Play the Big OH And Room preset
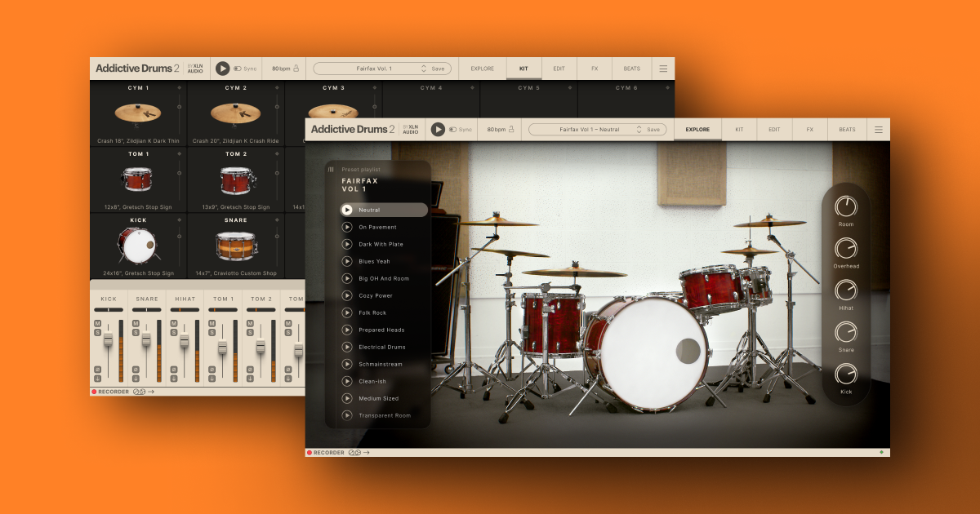The image size is (980, 514). coord(347,278)
